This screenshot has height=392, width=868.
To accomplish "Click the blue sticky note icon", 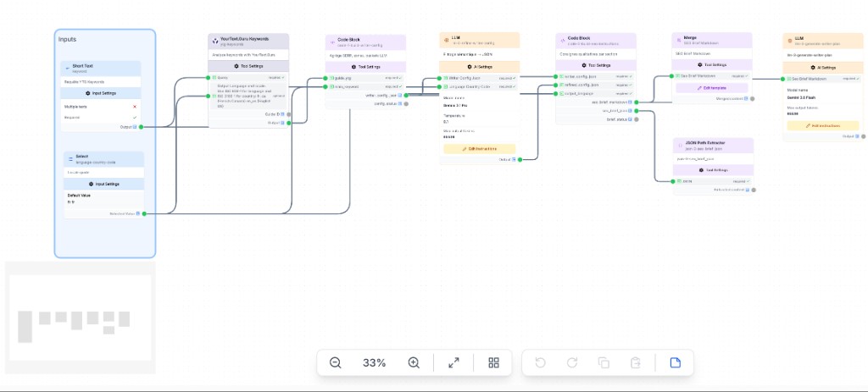I will (675, 362).
